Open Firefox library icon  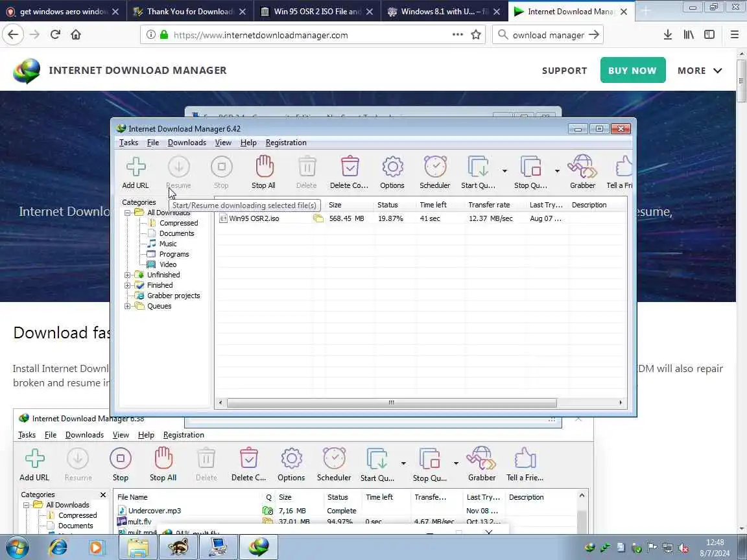pyautogui.click(x=689, y=34)
